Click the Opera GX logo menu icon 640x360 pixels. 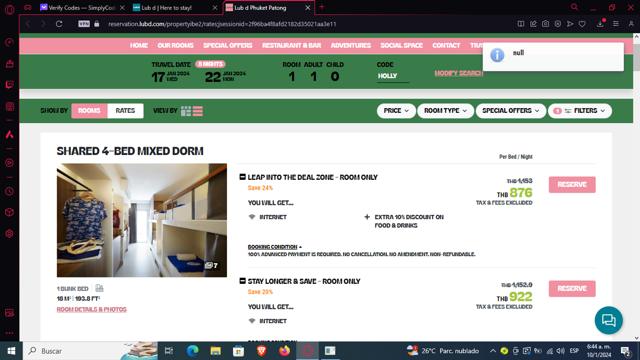coord(9,9)
